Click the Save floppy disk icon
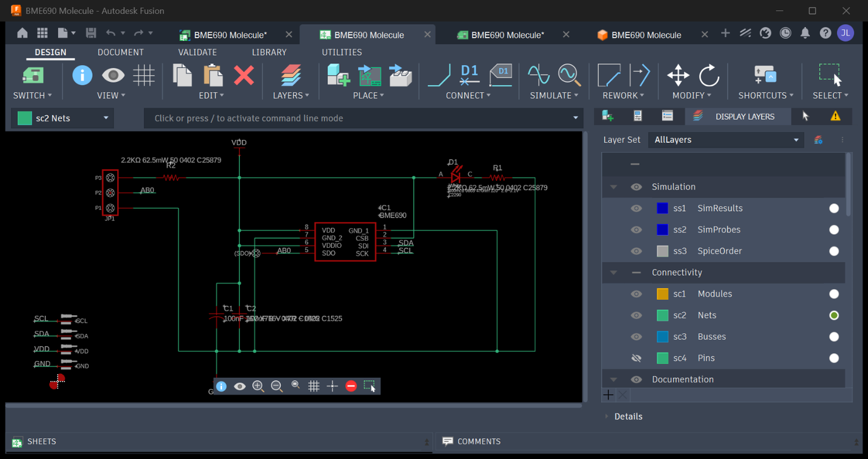The width and height of the screenshot is (868, 459). pyautogui.click(x=91, y=33)
